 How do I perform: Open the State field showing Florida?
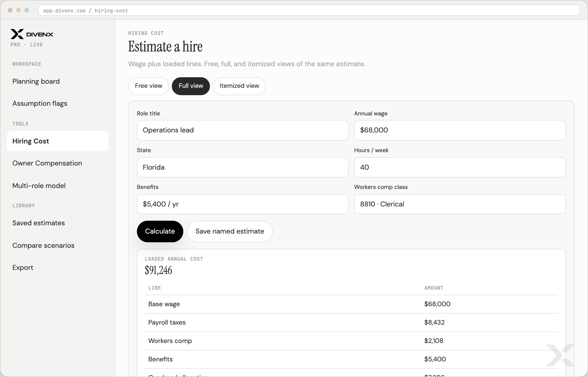[x=243, y=167]
